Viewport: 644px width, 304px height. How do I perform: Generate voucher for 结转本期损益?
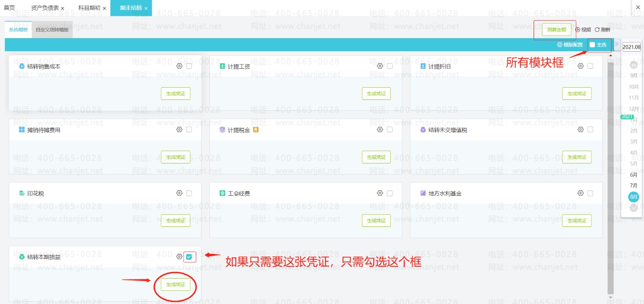click(x=176, y=285)
